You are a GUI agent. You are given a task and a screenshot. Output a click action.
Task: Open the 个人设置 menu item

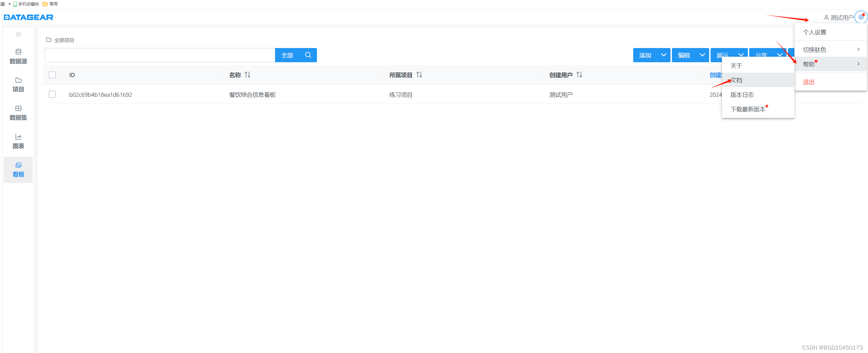814,32
